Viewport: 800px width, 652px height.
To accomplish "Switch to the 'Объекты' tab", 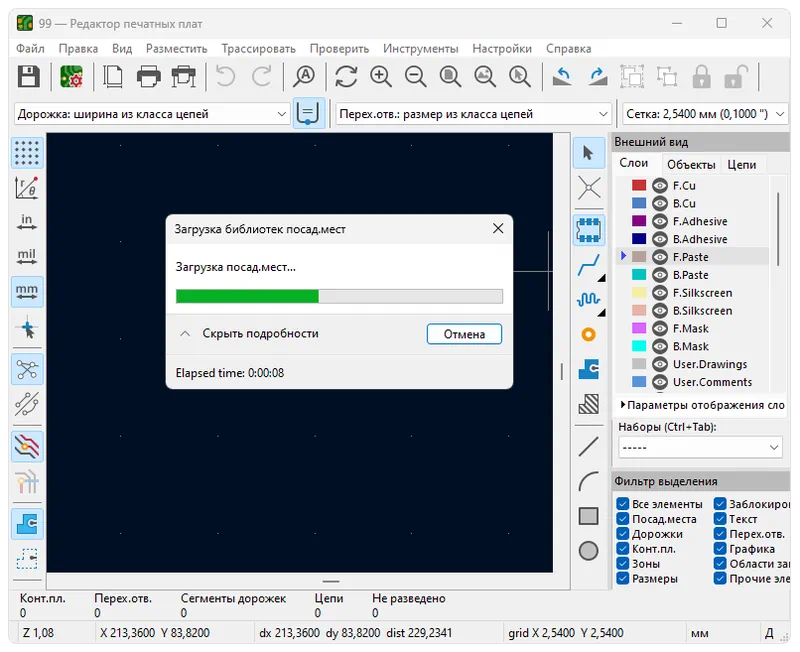I will click(x=691, y=165).
